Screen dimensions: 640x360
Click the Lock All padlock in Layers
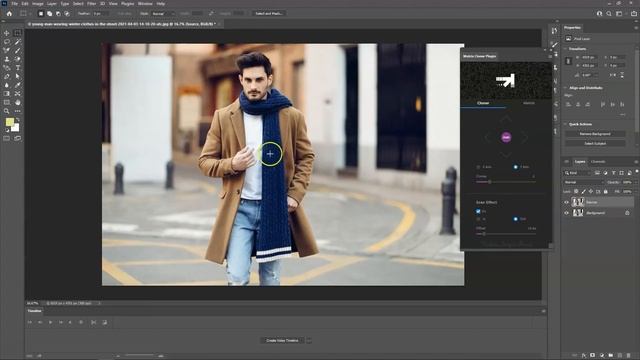point(606,191)
